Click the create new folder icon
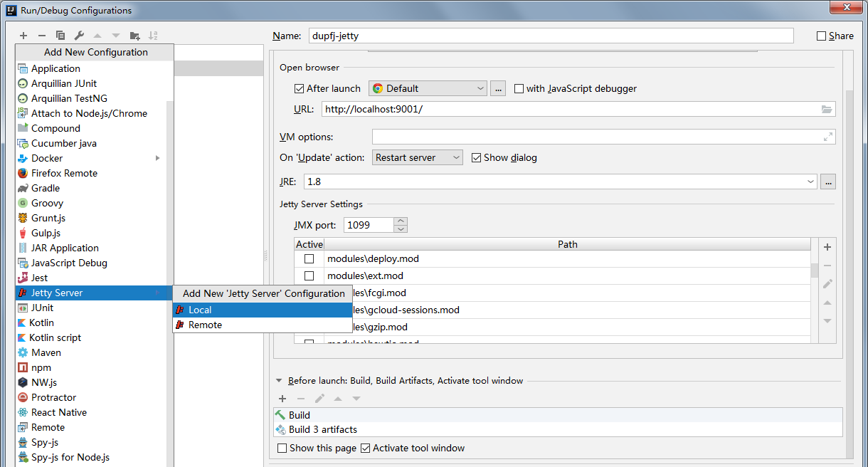Viewport: 868px width, 467px height. pos(134,36)
